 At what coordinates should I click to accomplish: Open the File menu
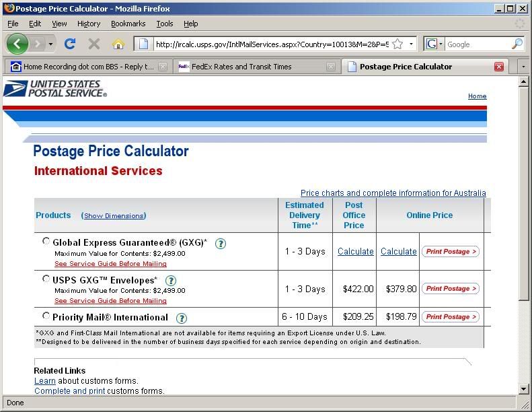click(13, 24)
